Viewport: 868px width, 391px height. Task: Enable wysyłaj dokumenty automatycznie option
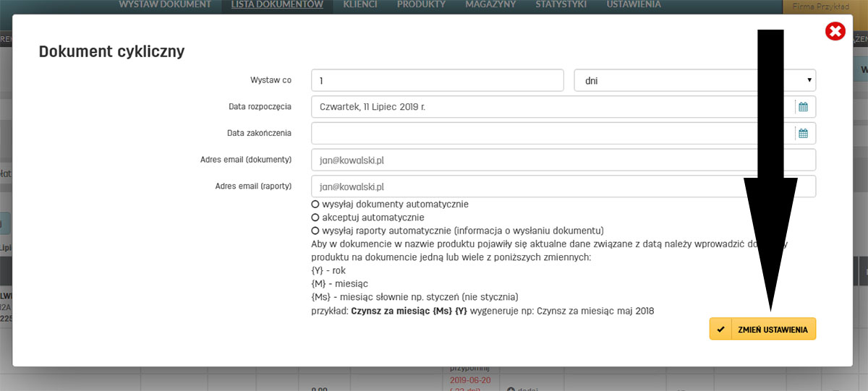click(x=315, y=205)
